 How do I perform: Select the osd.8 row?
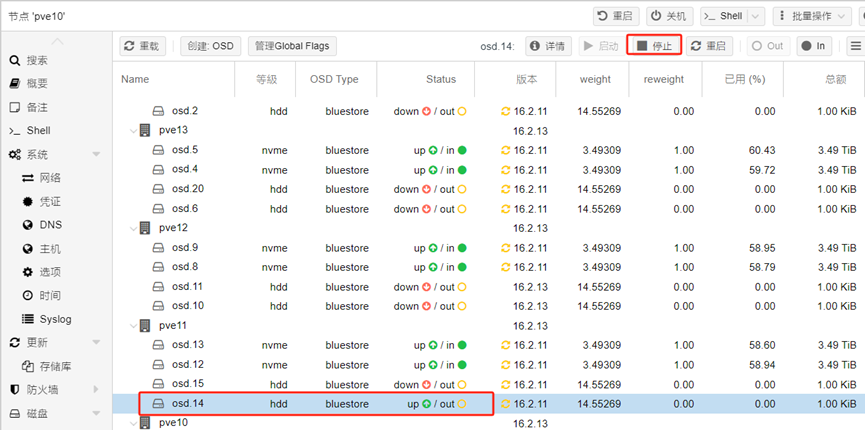tap(489, 267)
